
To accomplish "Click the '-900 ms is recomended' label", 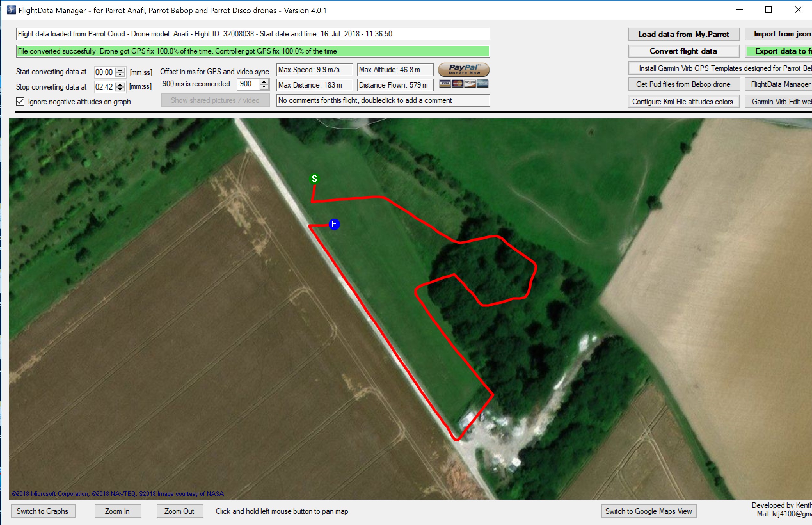I will click(x=195, y=84).
